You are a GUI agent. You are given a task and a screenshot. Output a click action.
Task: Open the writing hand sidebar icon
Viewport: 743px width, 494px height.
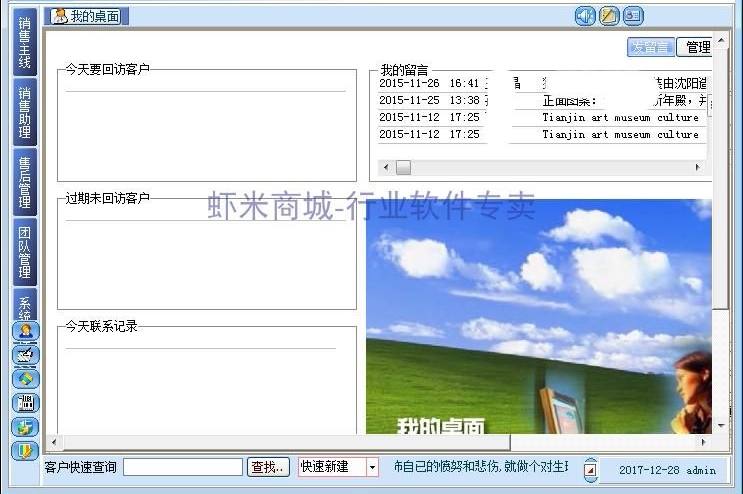[26, 355]
